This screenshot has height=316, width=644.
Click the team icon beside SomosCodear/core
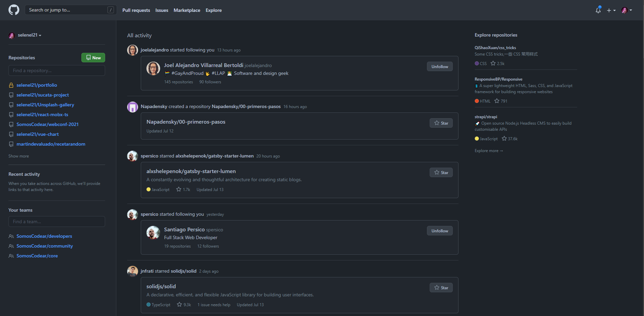[11, 256]
